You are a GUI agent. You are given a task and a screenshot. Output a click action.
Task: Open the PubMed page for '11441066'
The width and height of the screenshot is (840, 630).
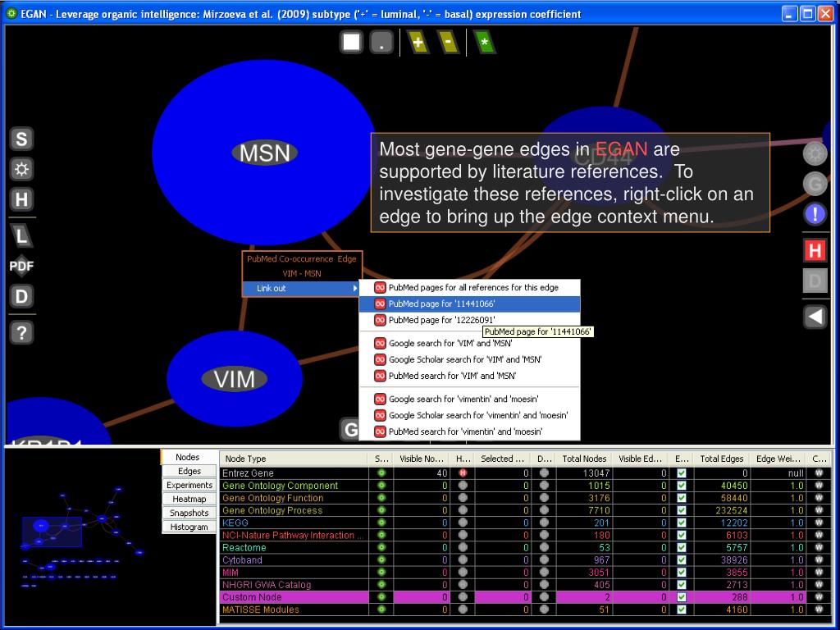tap(469, 304)
